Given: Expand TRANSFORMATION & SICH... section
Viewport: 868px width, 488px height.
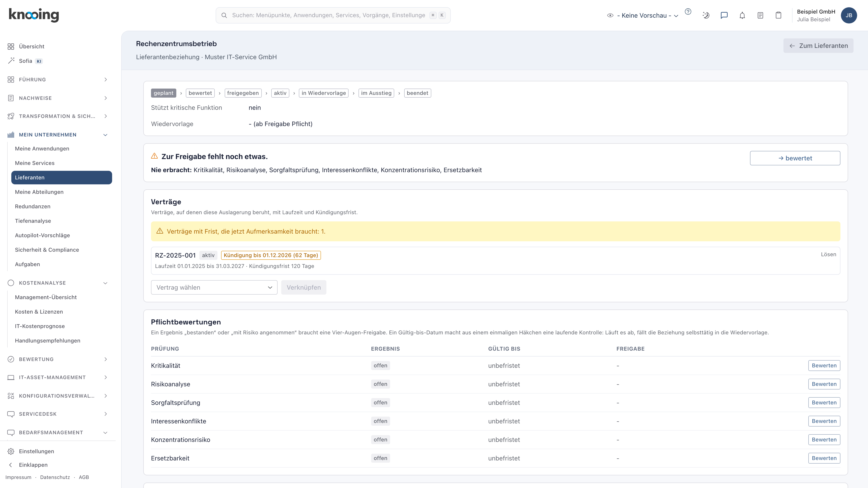Looking at the screenshot, I should point(57,116).
